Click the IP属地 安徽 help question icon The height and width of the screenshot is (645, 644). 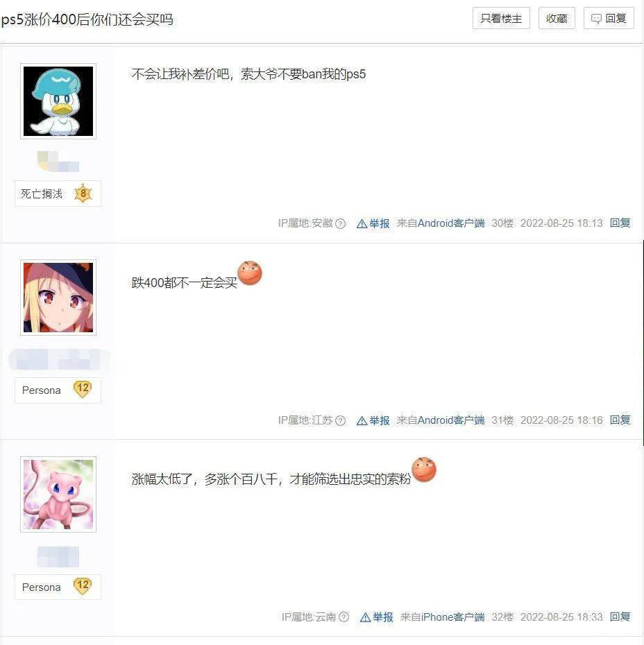pos(340,223)
